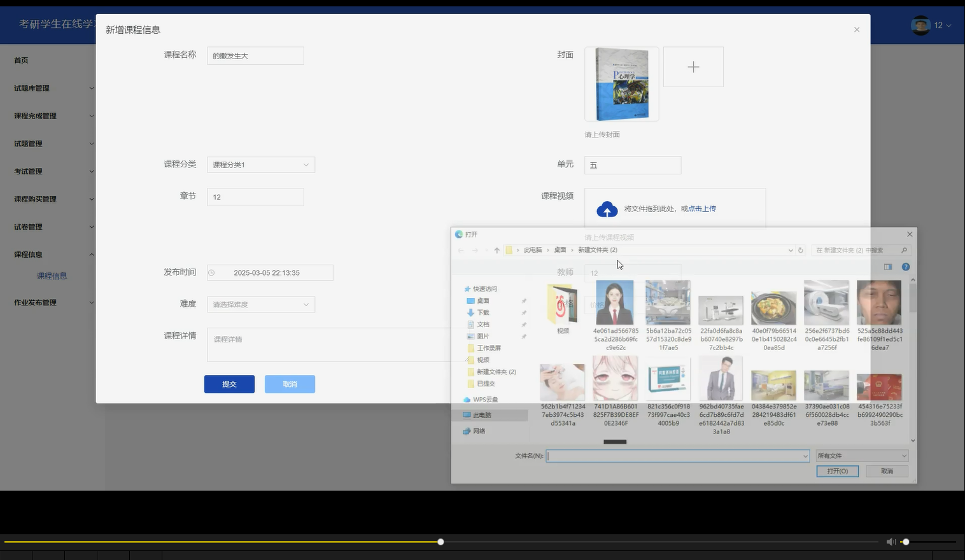965x560 pixels.
Task: Open 试卷管理 in the left menu
Action: click(28, 227)
